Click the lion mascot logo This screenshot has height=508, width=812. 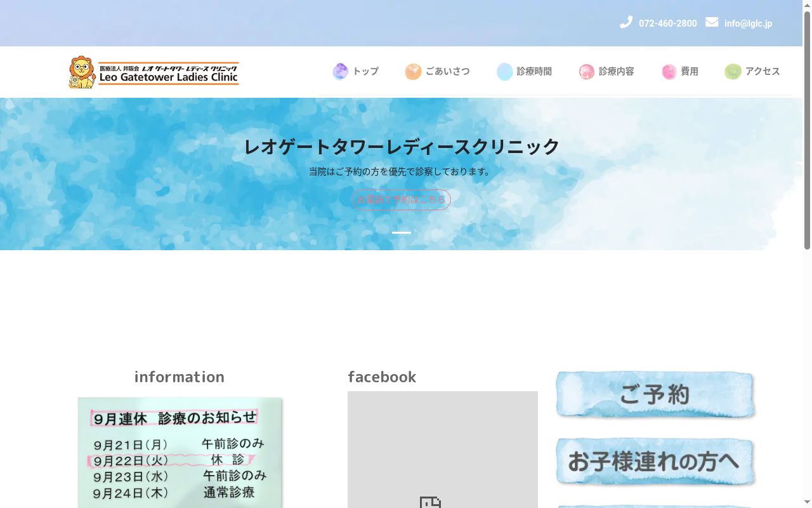pos(82,72)
